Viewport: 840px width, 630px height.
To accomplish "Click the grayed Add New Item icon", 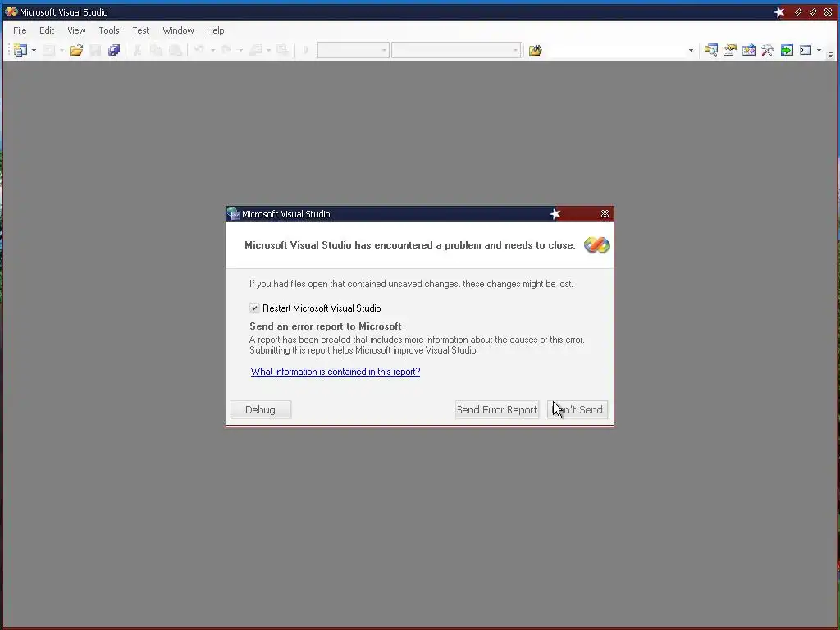I will [48, 50].
